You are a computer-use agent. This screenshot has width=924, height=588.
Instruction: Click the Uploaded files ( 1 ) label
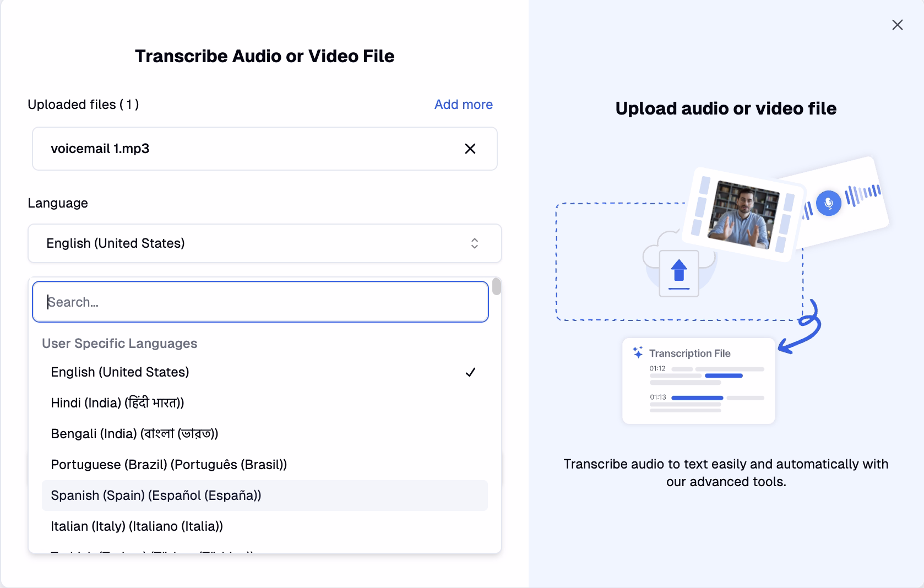(x=83, y=105)
